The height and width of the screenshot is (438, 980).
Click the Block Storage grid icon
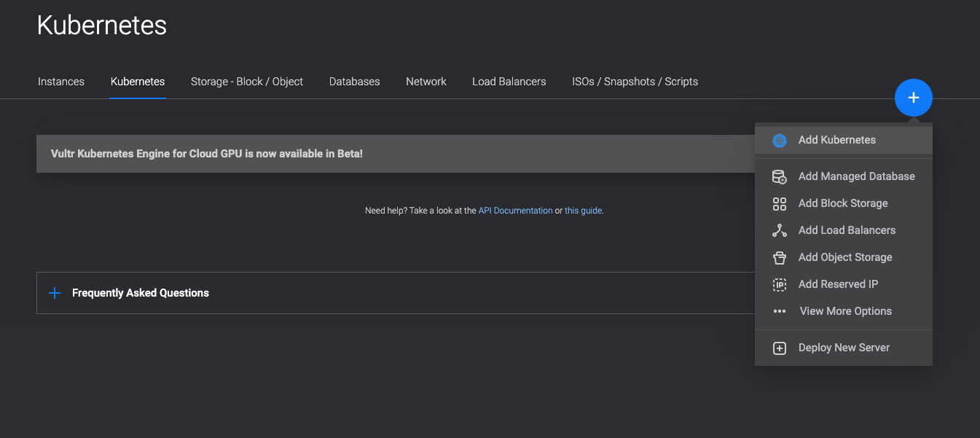780,203
